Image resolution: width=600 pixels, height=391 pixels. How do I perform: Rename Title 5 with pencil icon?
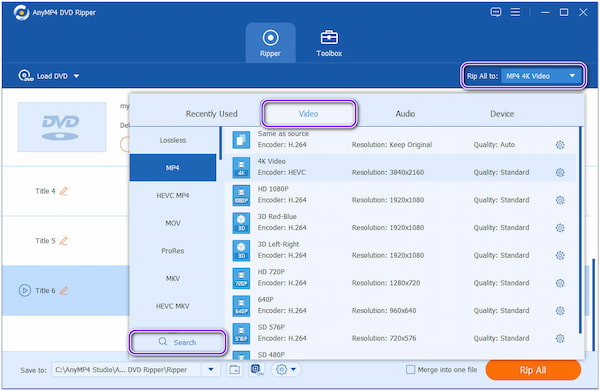pos(64,241)
